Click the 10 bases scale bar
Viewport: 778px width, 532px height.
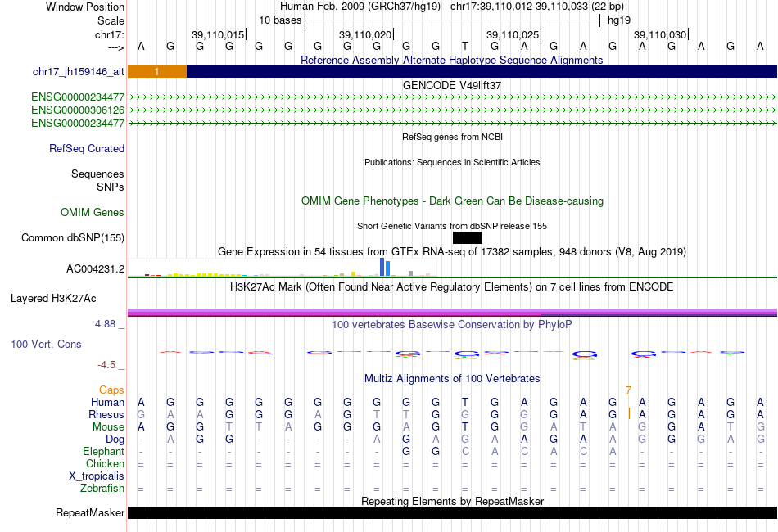[453, 20]
